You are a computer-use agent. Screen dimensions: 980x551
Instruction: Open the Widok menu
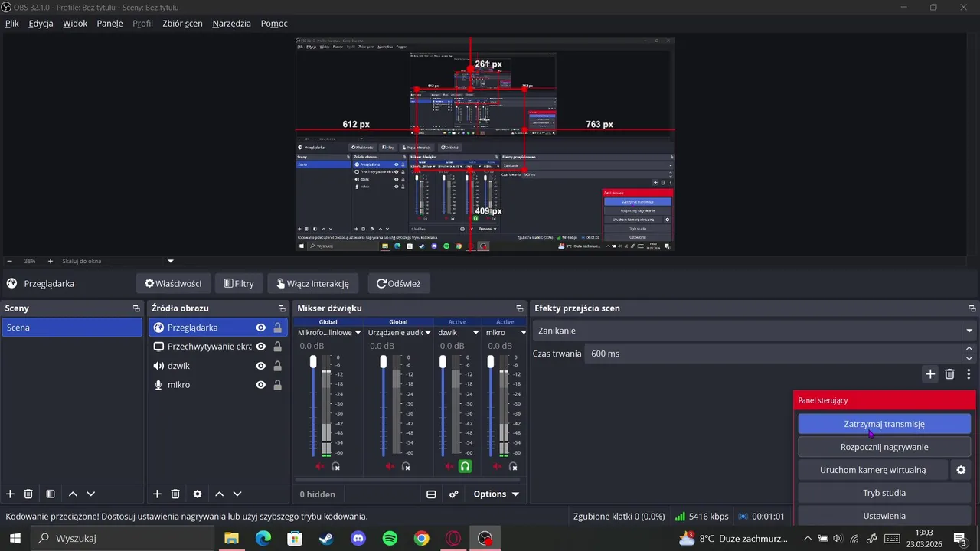pos(75,24)
